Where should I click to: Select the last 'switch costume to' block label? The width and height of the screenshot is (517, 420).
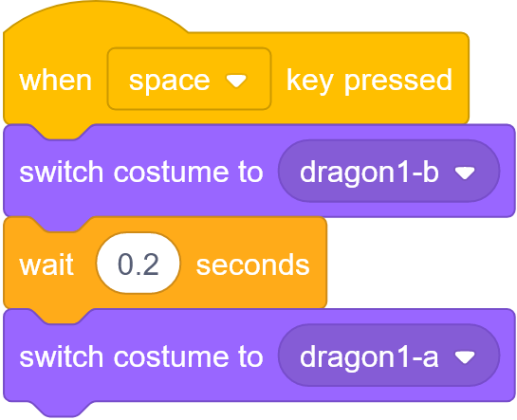(x=141, y=356)
